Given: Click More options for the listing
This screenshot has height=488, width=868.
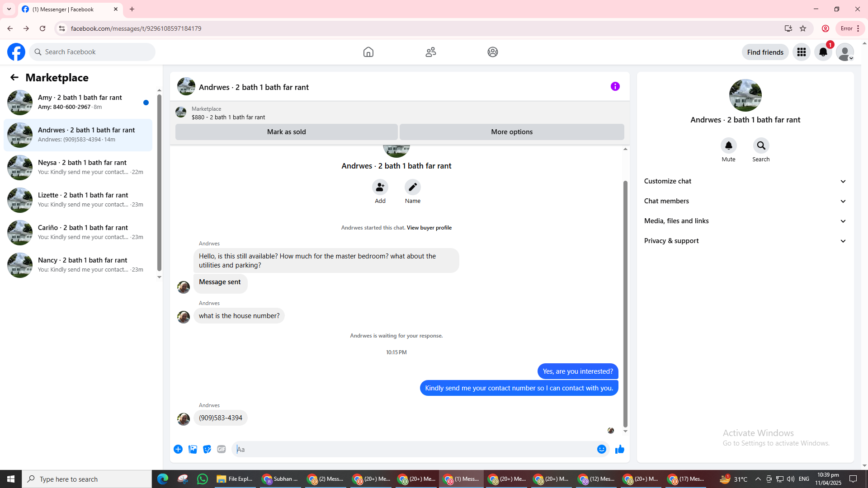Looking at the screenshot, I should tap(512, 132).
